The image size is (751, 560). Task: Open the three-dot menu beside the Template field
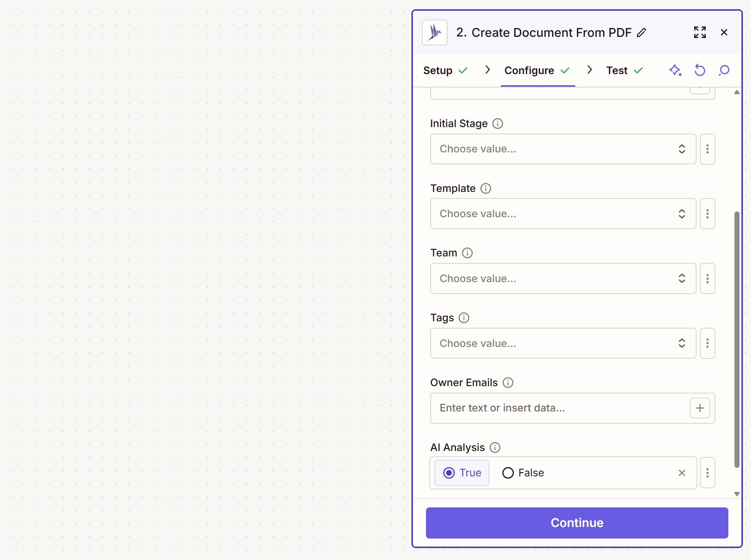point(707,214)
